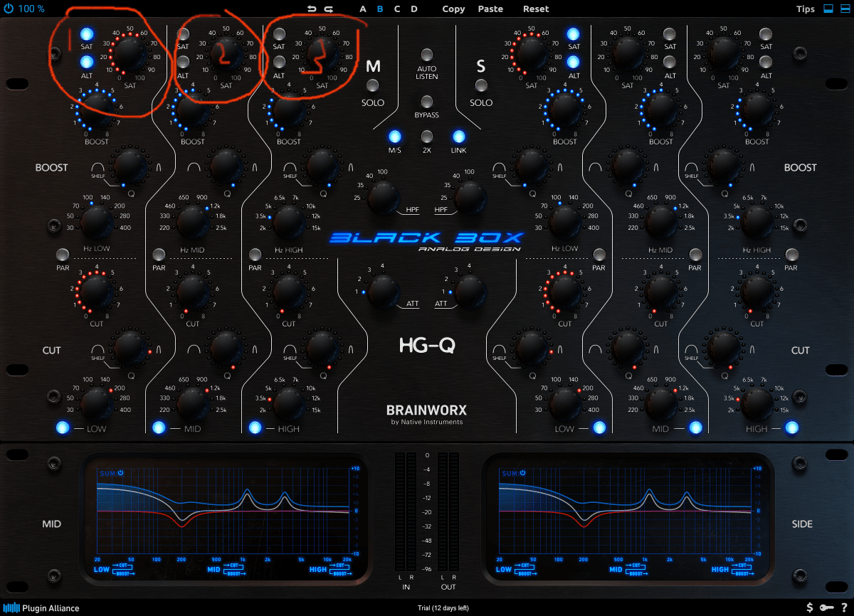854x616 pixels.
Task: Toggle SUM power icon on MID display
Action: 121,473
